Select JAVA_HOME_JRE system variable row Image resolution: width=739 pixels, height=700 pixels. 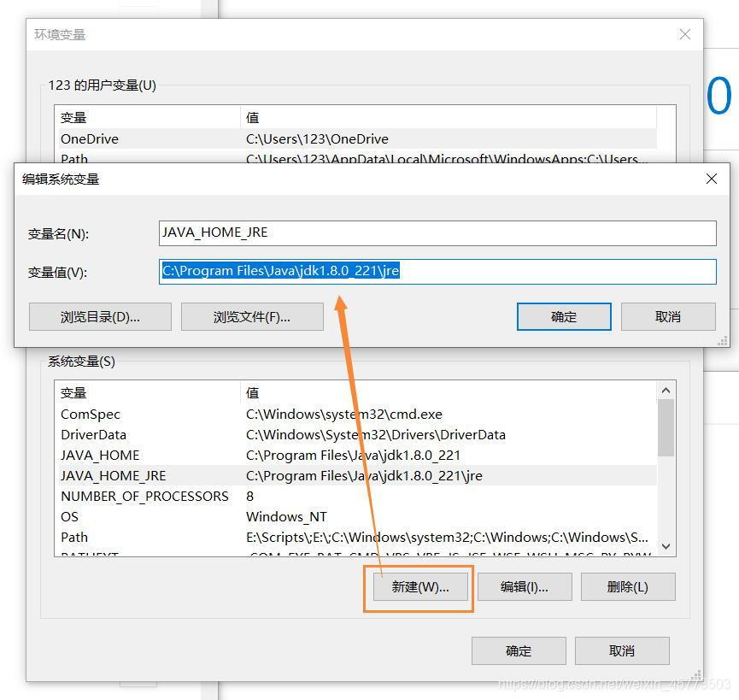356,475
